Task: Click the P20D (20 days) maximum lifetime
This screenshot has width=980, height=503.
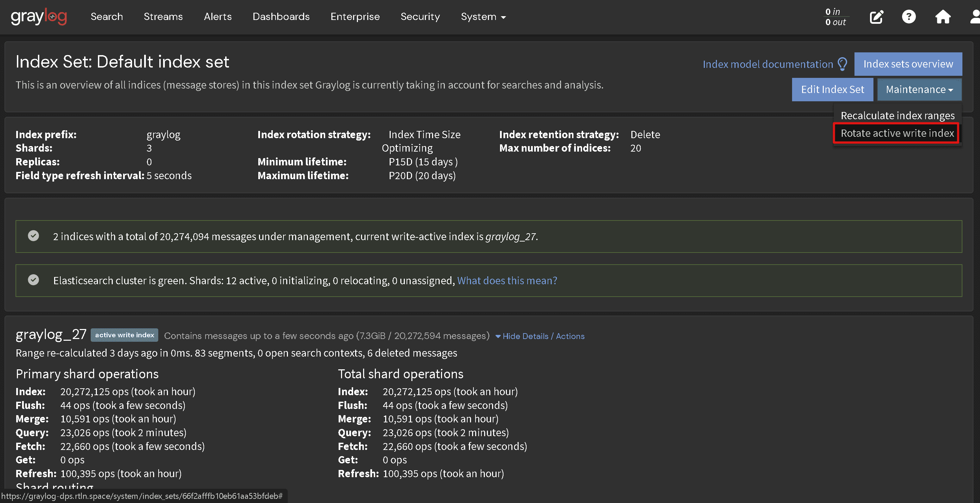Action: coord(422,175)
